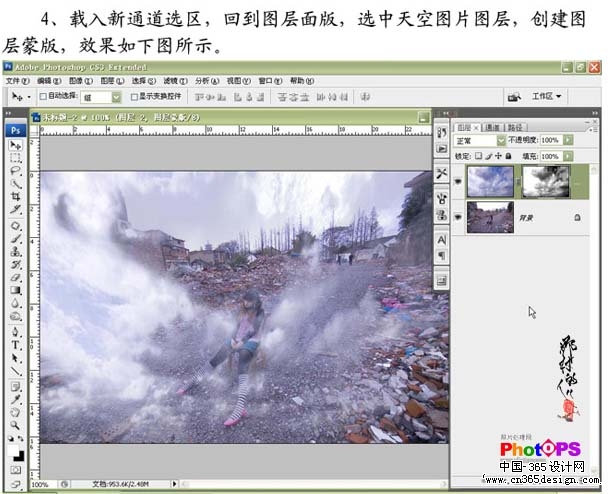
Task: Select the Eyedropper tool
Action: 16,399
